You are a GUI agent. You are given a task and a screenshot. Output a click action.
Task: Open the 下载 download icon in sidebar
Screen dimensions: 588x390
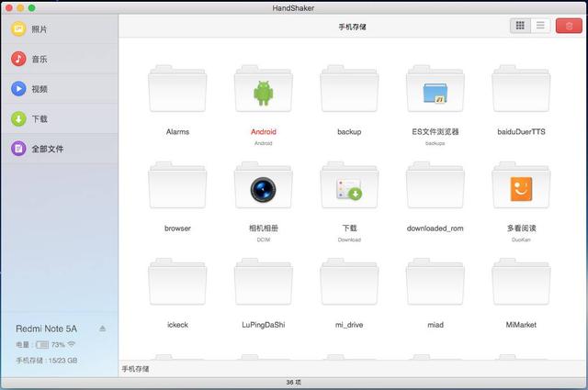(x=18, y=118)
